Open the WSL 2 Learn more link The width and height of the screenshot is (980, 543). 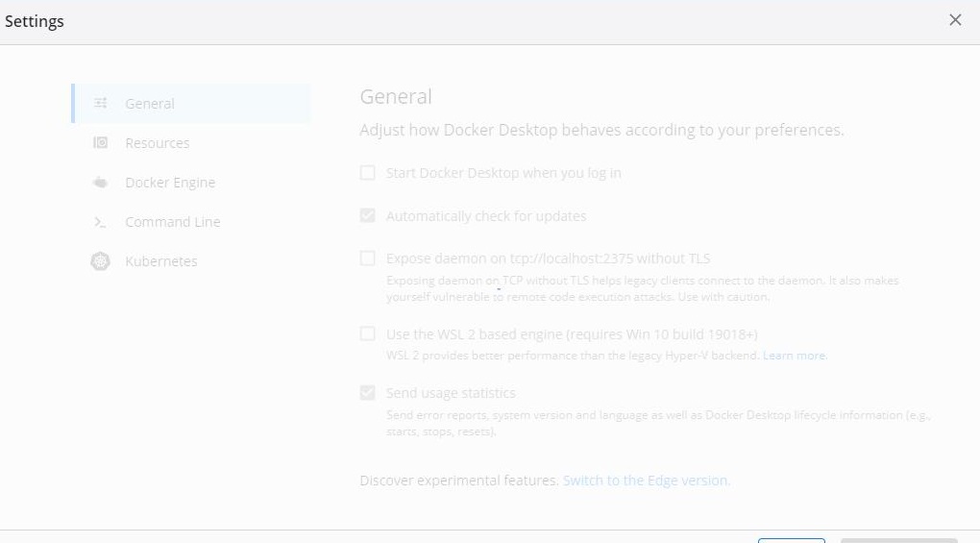click(x=795, y=356)
